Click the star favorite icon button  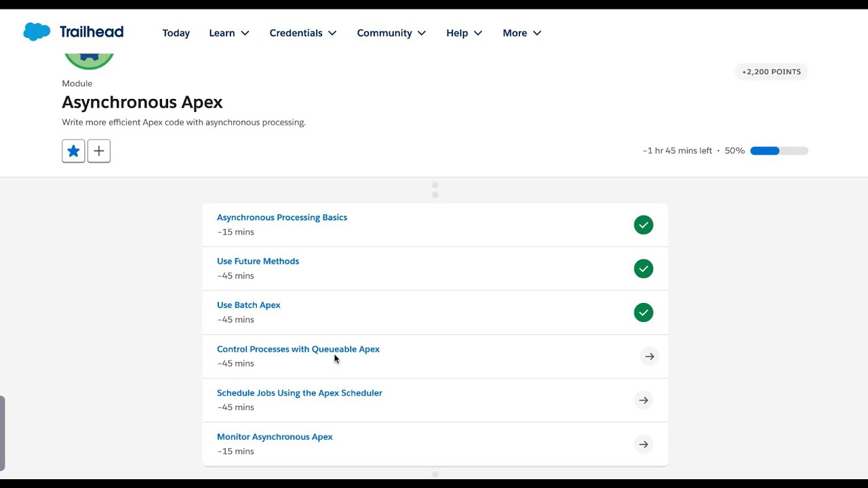pyautogui.click(x=73, y=151)
